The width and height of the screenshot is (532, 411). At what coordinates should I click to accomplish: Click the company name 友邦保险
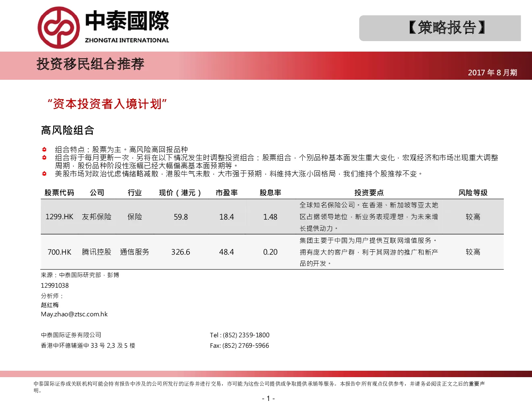click(97, 217)
